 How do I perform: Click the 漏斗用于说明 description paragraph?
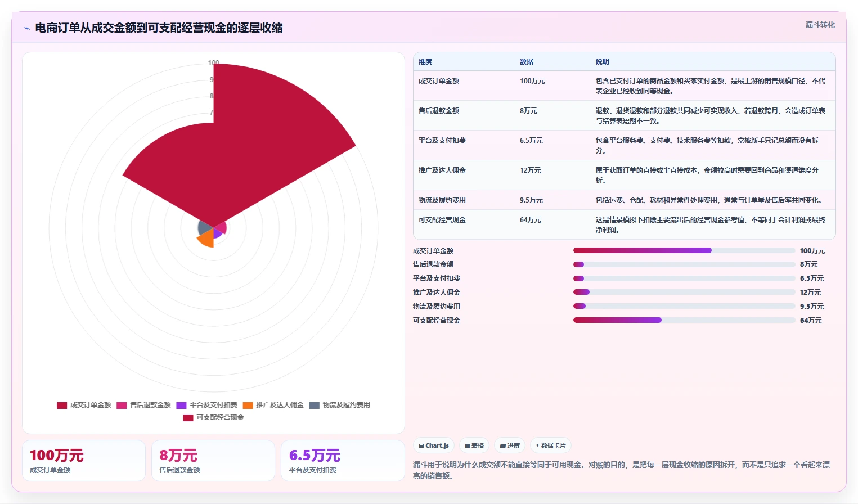click(x=621, y=470)
